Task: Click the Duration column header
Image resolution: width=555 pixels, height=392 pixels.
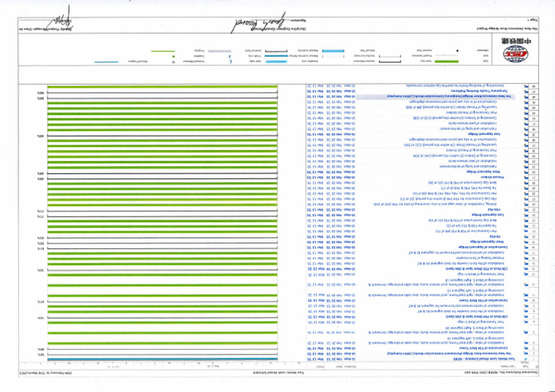Action: [x=350, y=367]
